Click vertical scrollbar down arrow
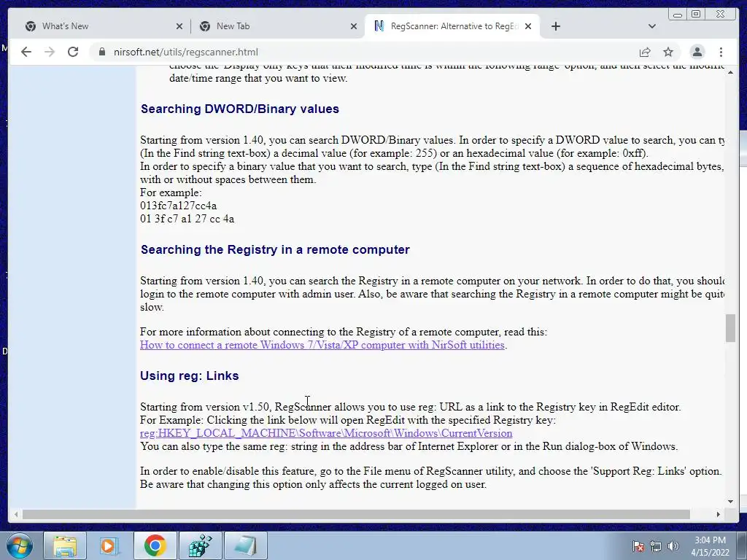This screenshot has height=560, width=747. pos(731,501)
